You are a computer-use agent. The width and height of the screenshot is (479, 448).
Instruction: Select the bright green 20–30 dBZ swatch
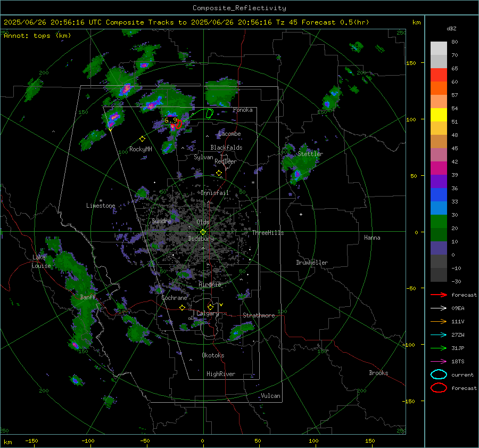click(x=439, y=222)
